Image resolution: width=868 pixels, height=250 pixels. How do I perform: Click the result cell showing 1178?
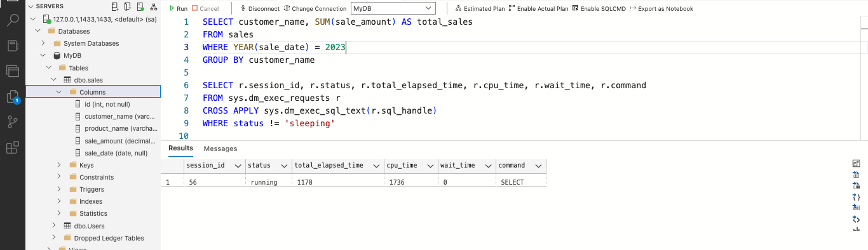pos(337,182)
